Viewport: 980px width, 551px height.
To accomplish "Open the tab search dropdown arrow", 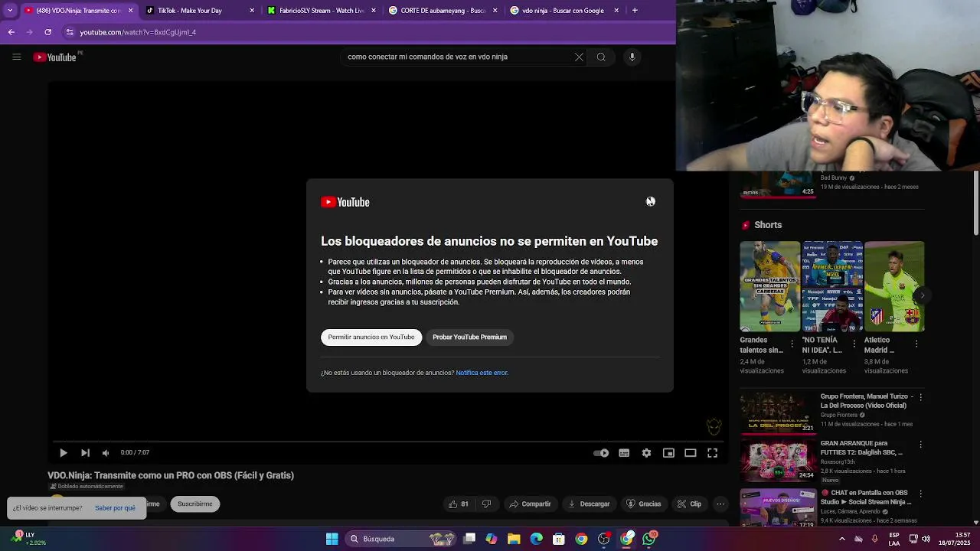I will click(9, 11).
